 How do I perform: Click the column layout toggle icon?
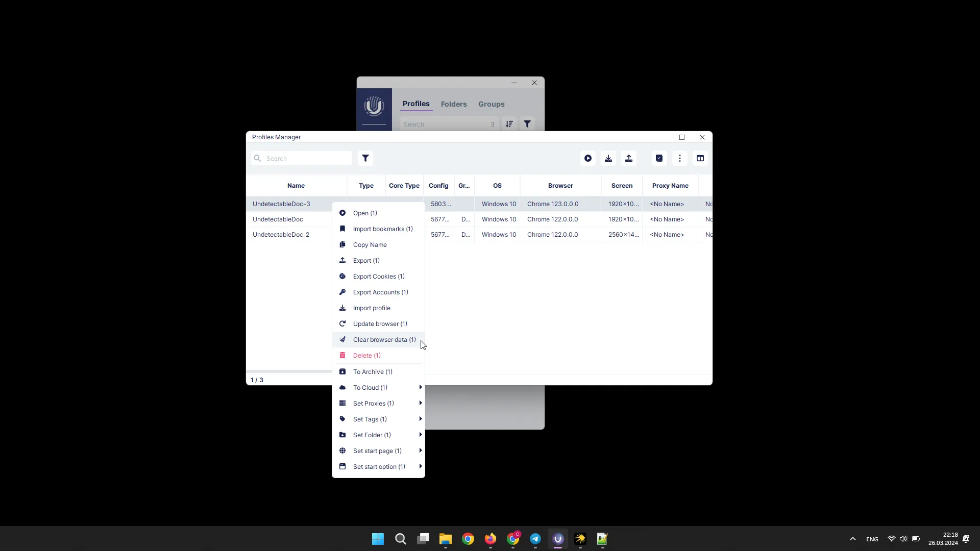pos(700,158)
